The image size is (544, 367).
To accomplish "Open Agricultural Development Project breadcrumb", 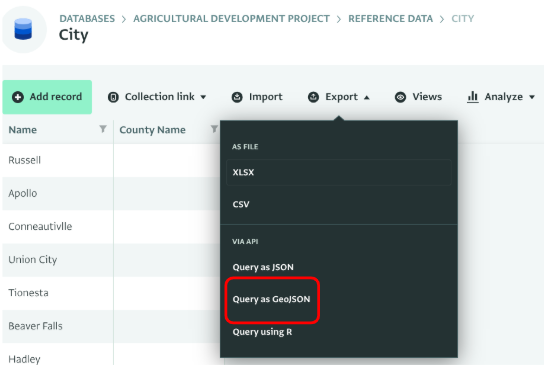I will tap(231, 19).
